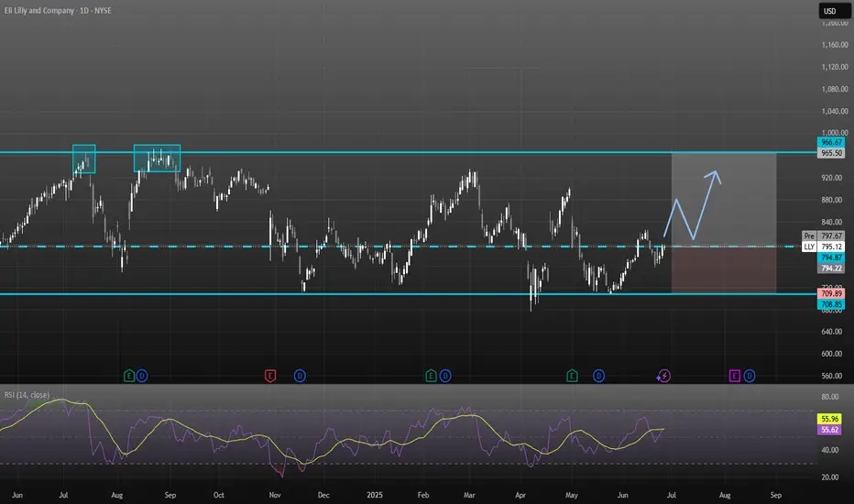The width and height of the screenshot is (854, 504).
Task: Click the 80.00 RSI axis label
Action: coord(829,397)
